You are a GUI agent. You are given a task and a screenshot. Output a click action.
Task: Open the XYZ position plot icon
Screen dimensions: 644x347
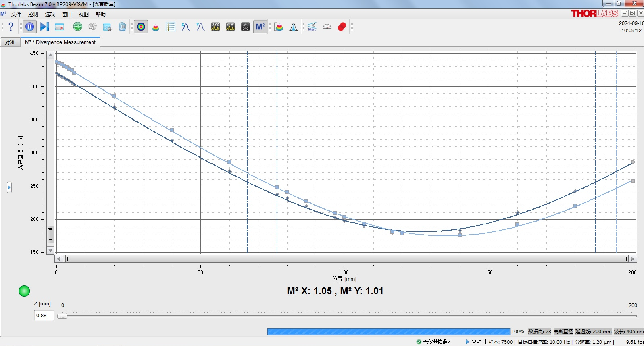(216, 27)
